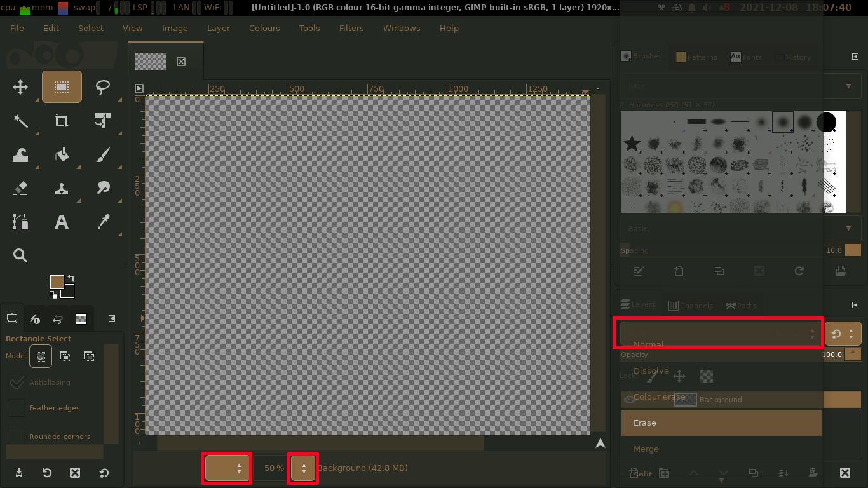The width and height of the screenshot is (868, 488).
Task: Choose Dissolve in the mode list
Action: [x=721, y=370]
